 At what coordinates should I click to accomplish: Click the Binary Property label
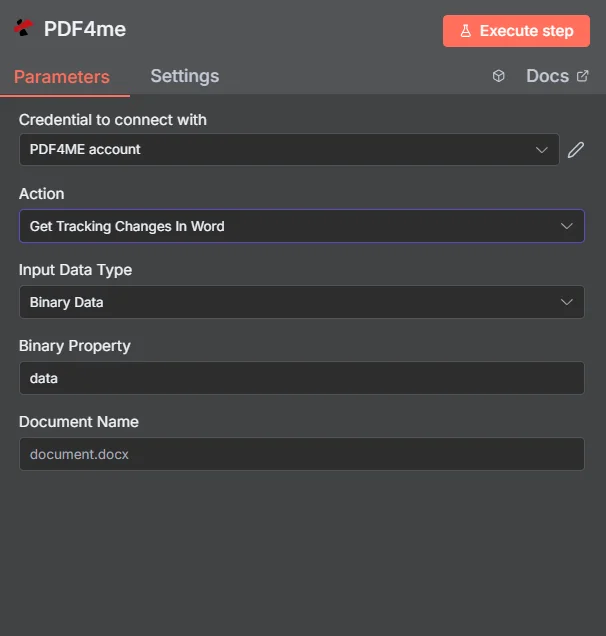[75, 346]
